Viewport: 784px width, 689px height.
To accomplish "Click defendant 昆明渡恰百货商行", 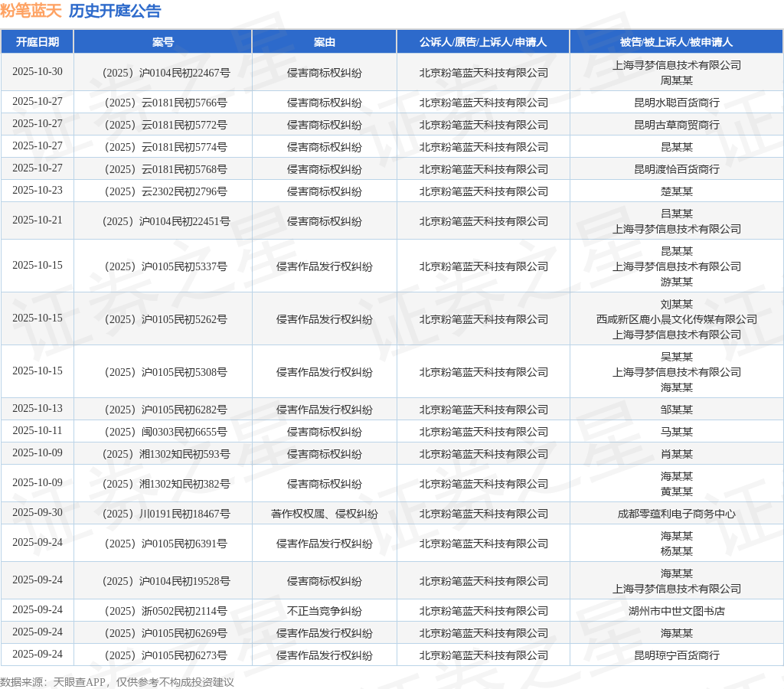I will click(677, 169).
